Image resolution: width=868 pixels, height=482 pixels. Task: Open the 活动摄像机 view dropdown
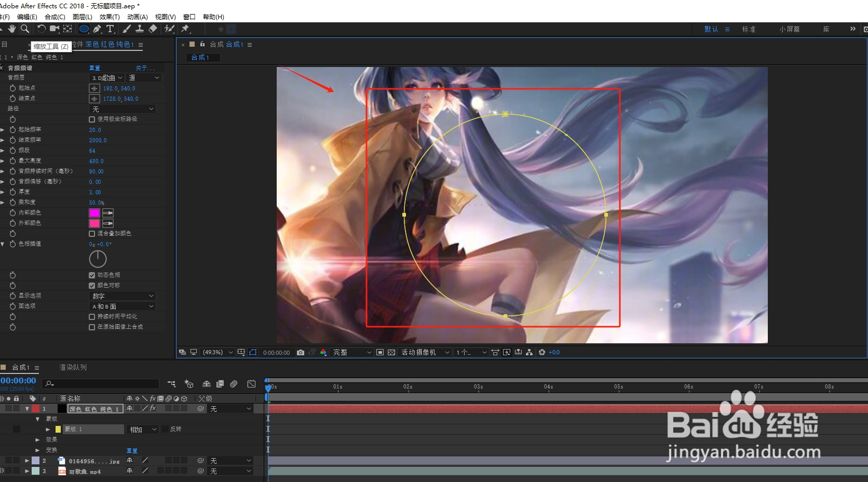425,352
